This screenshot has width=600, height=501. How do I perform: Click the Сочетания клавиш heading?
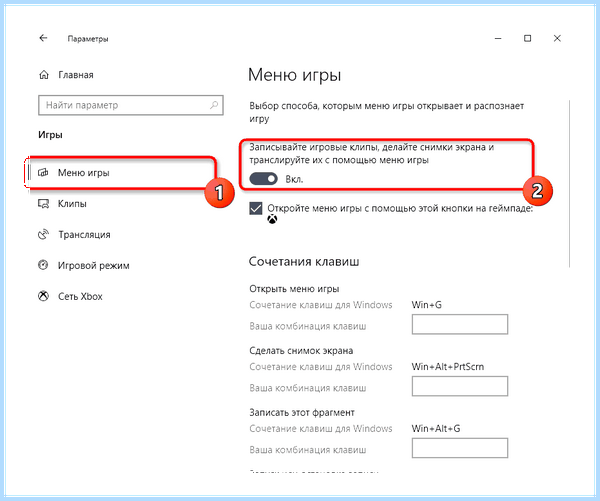tap(304, 261)
